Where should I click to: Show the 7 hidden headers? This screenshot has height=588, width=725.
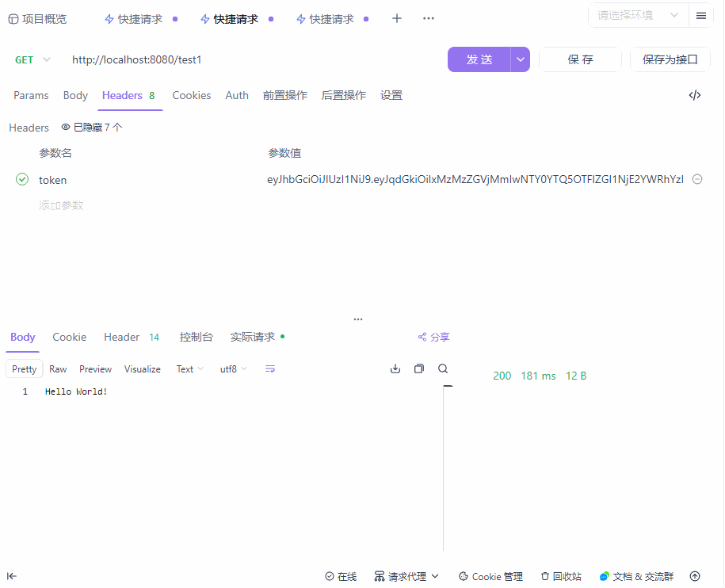92,128
